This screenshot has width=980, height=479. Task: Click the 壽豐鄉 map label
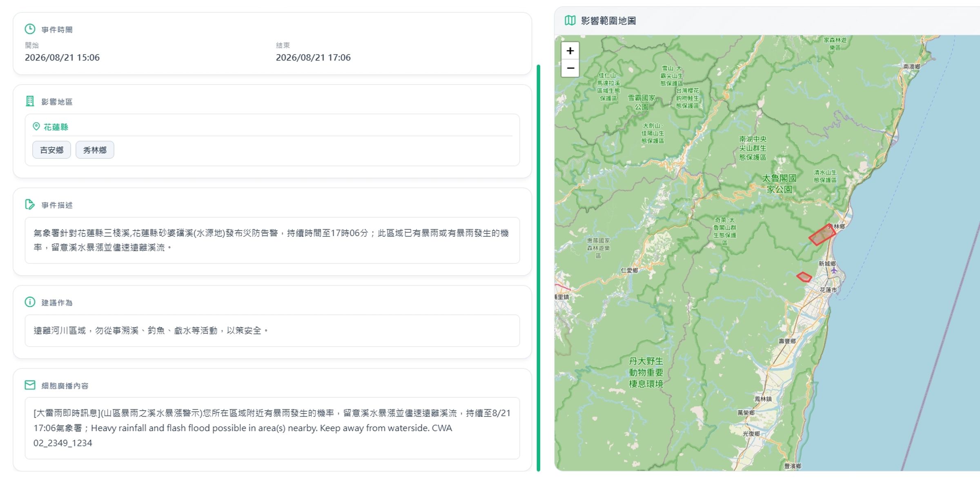787,341
